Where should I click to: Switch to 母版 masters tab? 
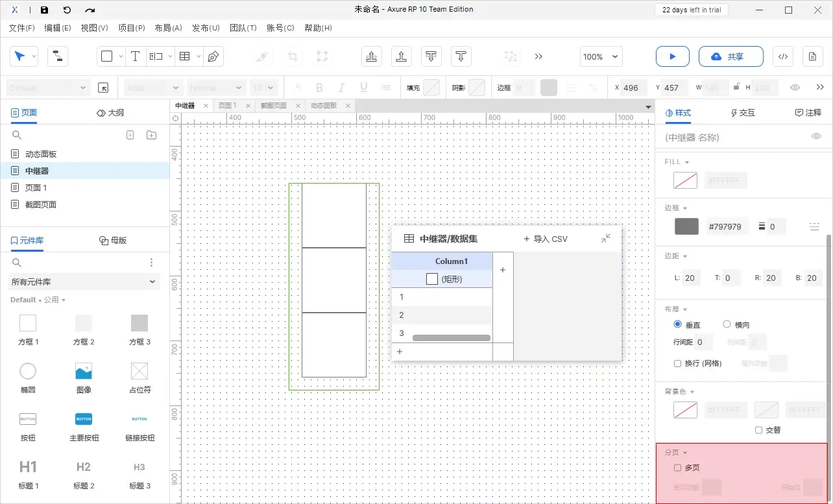pos(113,241)
